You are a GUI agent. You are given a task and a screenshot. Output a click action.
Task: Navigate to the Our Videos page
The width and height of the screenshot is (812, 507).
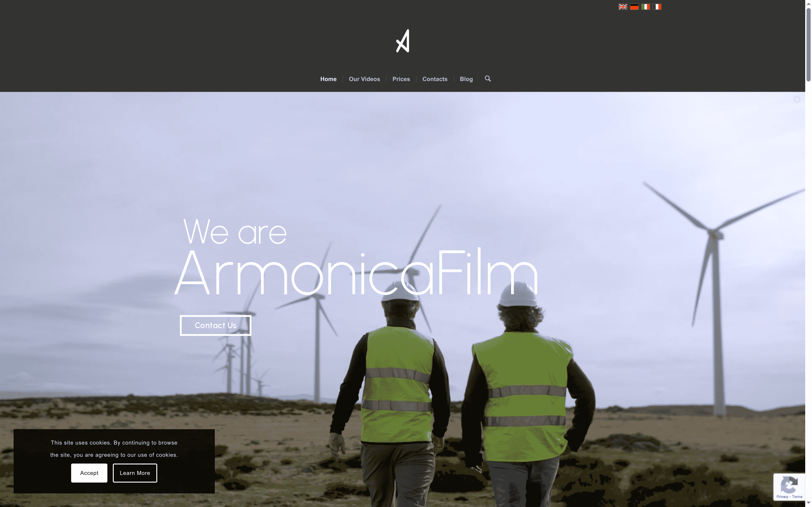coord(364,79)
